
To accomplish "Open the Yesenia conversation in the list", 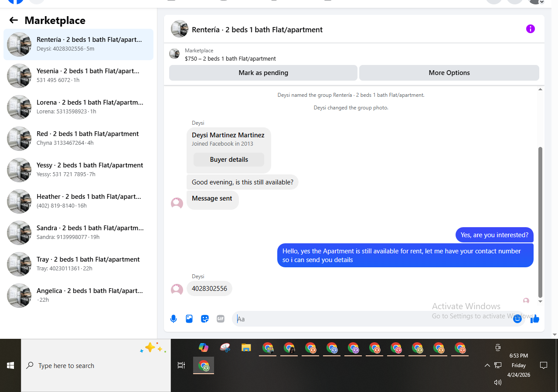I will (78, 76).
